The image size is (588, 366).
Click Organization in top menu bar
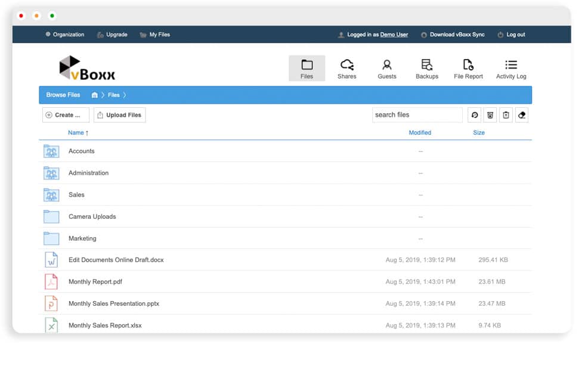65,35
